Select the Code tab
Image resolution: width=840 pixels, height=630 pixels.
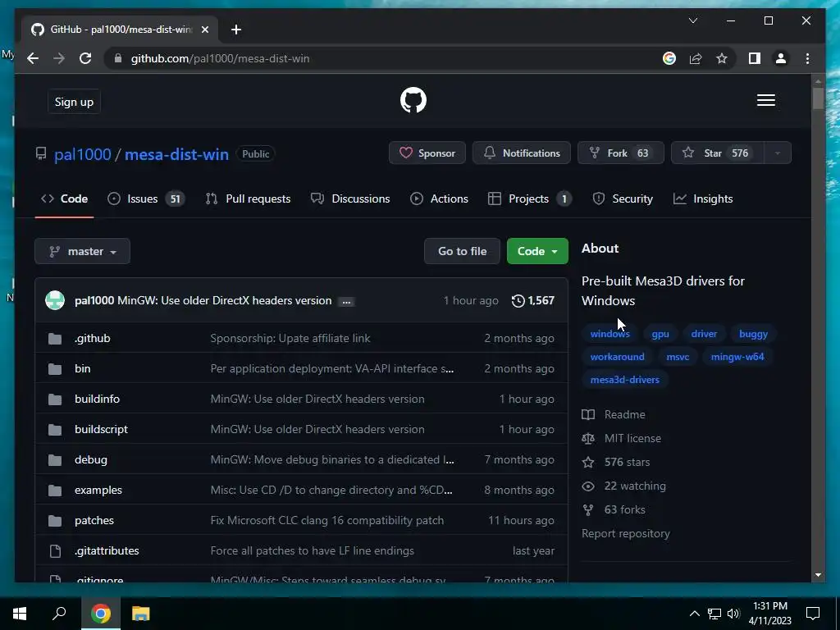coord(64,199)
